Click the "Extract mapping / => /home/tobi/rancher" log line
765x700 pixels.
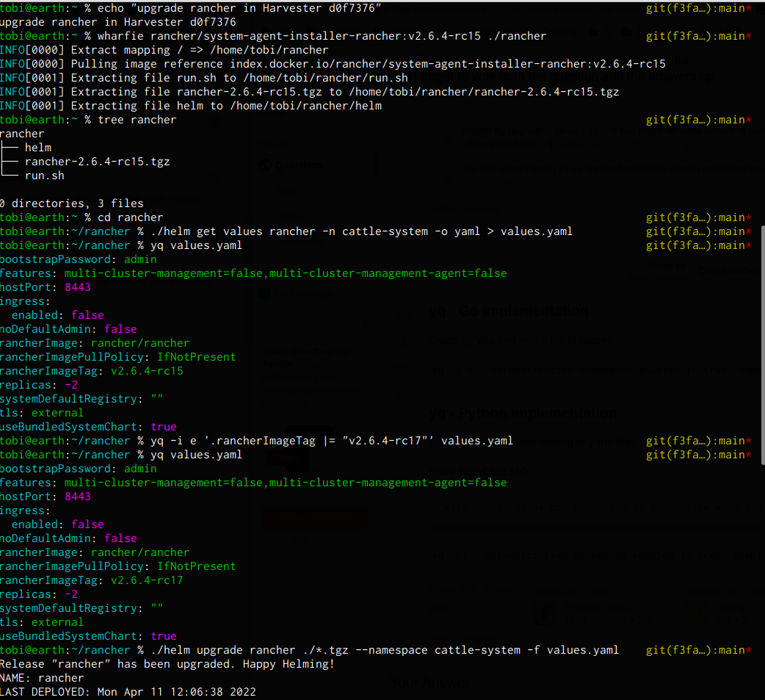point(164,50)
